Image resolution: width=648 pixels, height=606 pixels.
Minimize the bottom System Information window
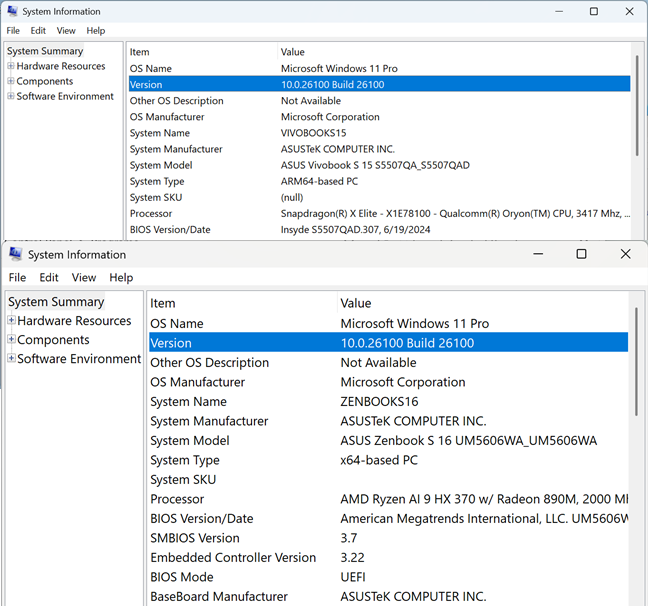(538, 254)
